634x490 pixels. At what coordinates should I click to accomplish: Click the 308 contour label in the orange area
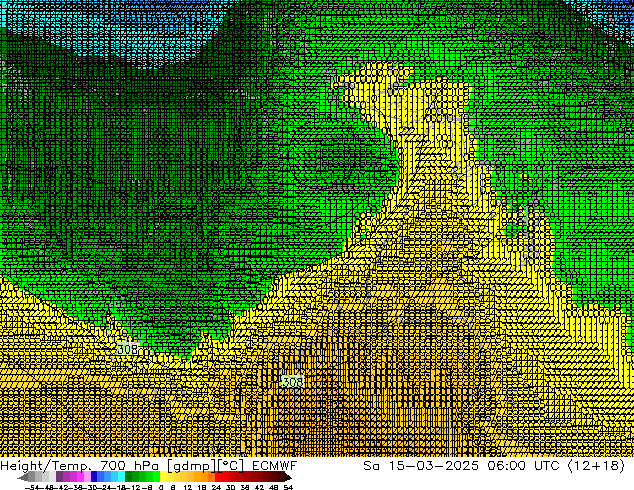(292, 382)
